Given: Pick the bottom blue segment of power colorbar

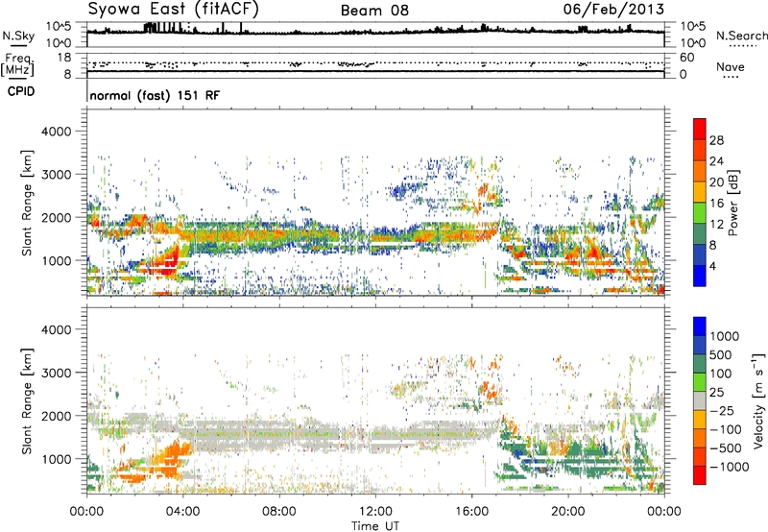Looking at the screenshot, I should pos(700,276).
